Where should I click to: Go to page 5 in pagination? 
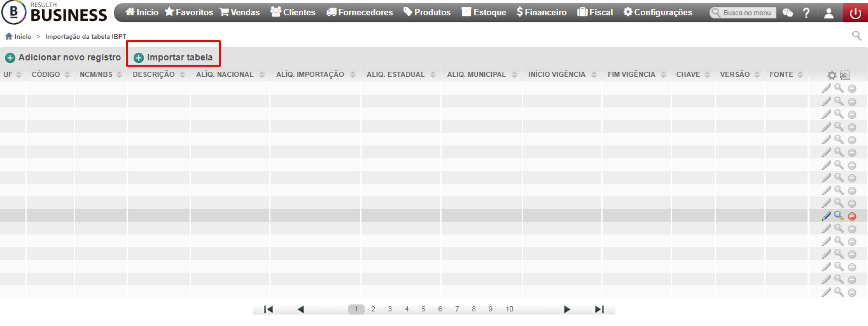coord(423,309)
